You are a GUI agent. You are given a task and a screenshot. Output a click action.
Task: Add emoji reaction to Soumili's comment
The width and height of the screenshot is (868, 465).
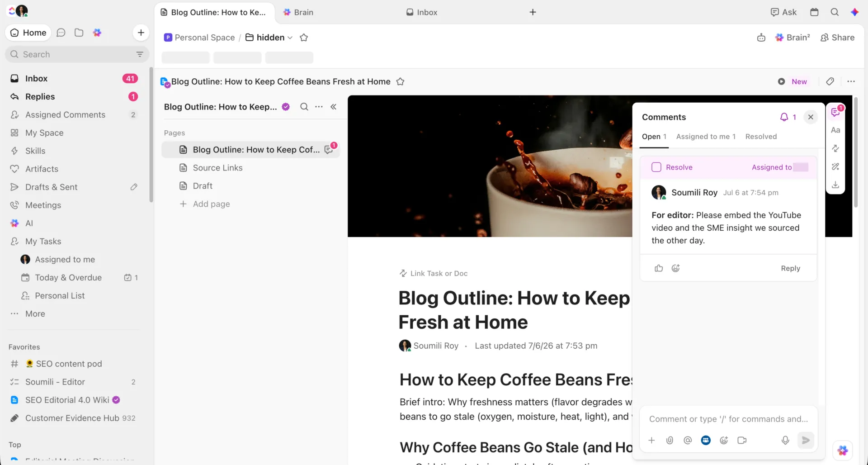pos(675,268)
